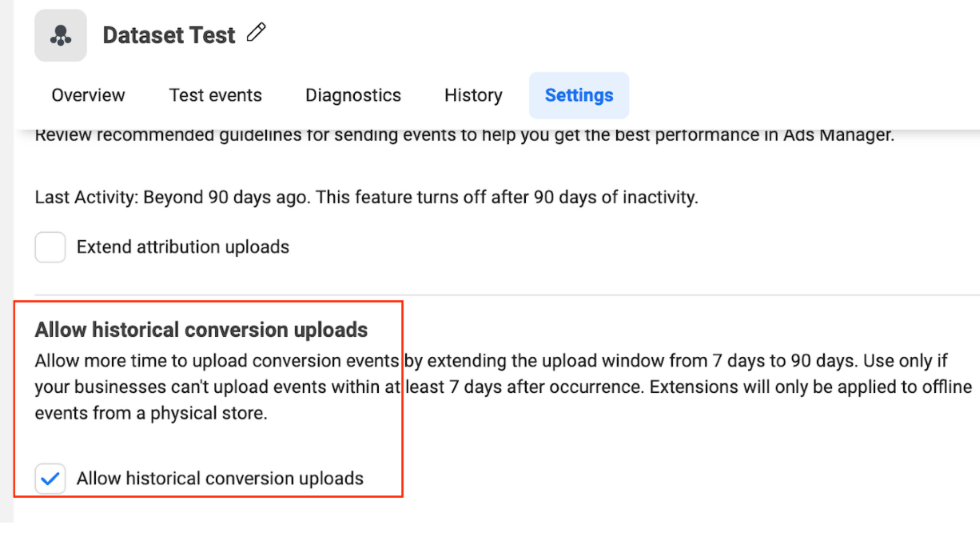
Task: Select the Settings tab
Action: [579, 95]
